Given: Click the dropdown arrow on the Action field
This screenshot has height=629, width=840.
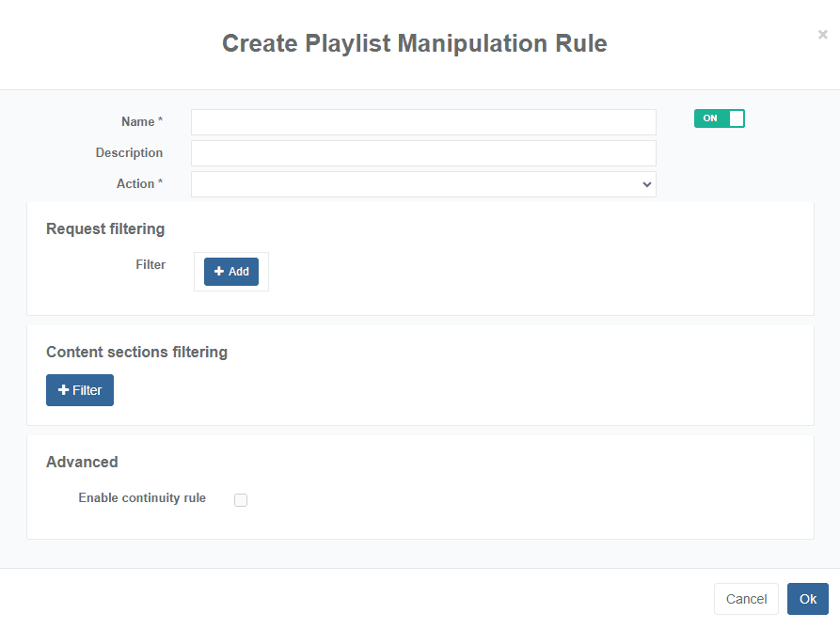Looking at the screenshot, I should point(646,184).
